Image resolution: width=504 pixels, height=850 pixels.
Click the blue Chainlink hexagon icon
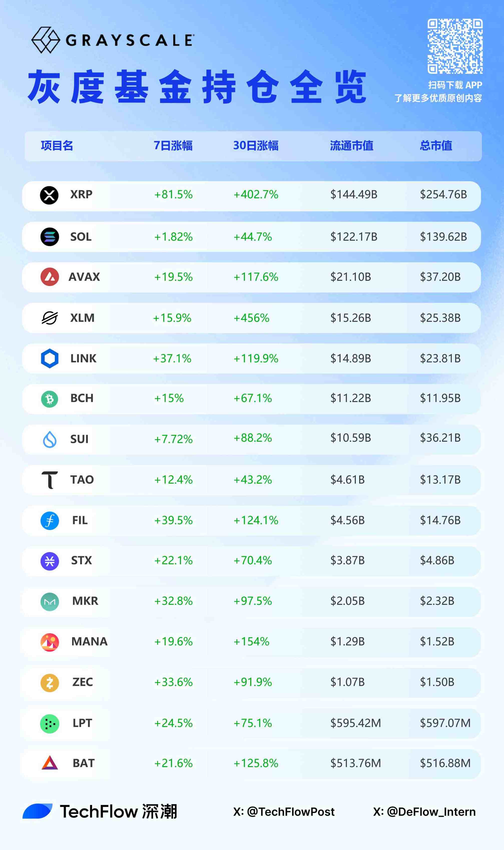50,359
